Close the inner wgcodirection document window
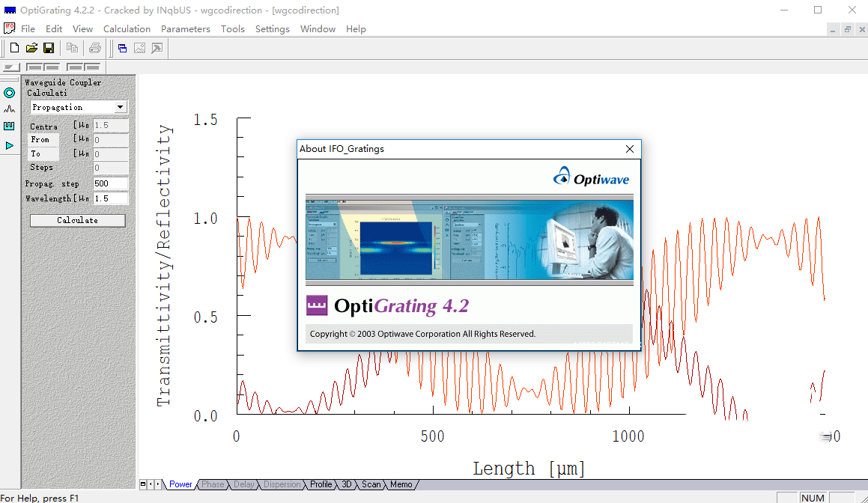The width and height of the screenshot is (868, 503). tap(862, 30)
